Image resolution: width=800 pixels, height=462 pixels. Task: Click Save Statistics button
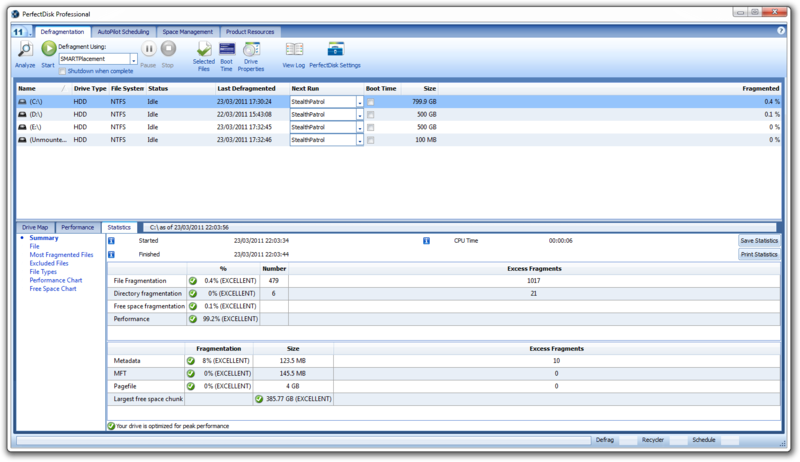[x=759, y=241]
